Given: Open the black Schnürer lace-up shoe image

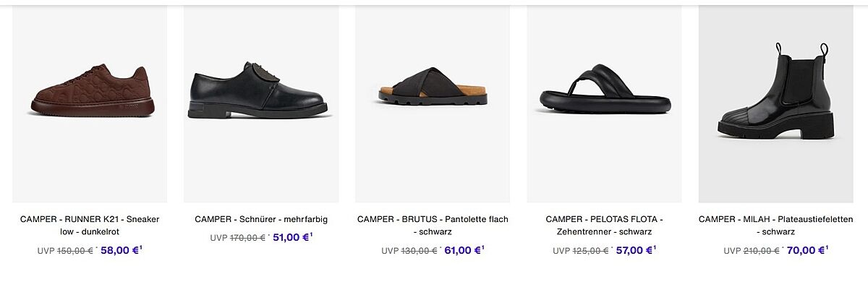Looking at the screenshot, I should [261, 91].
